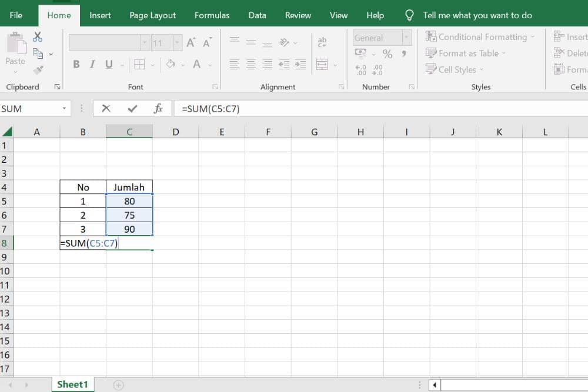Add a new sheet with the plus icon
Viewport: 588px width, 392px height.
coord(119,385)
